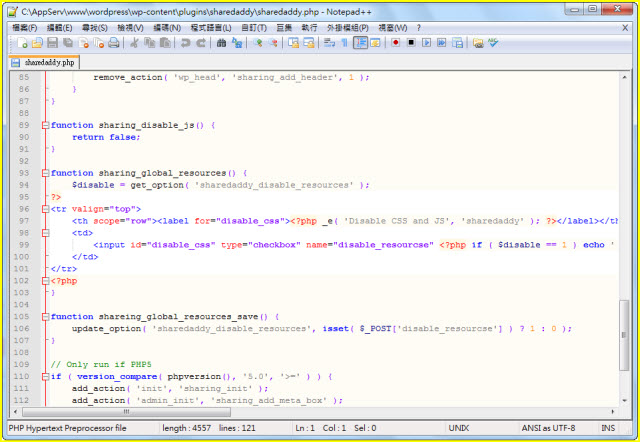Click the Undo arrow icon
The width and height of the screenshot is (640, 442).
click(185, 43)
